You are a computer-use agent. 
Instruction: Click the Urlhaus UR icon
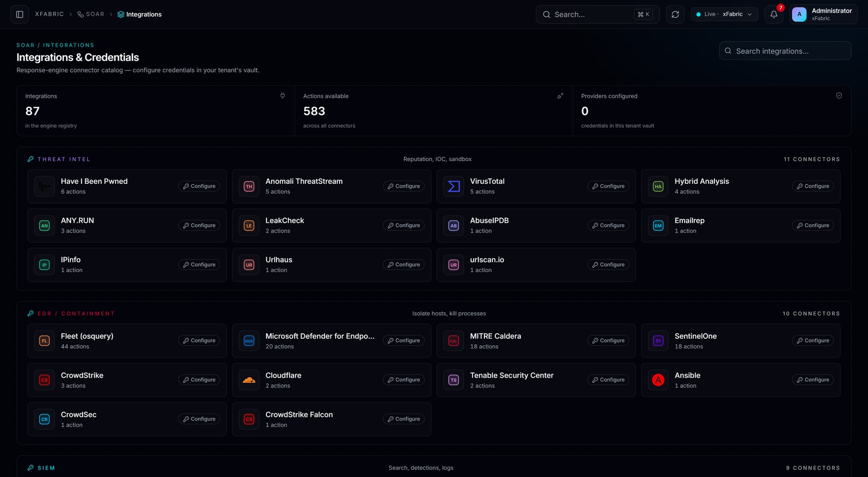coord(249,265)
